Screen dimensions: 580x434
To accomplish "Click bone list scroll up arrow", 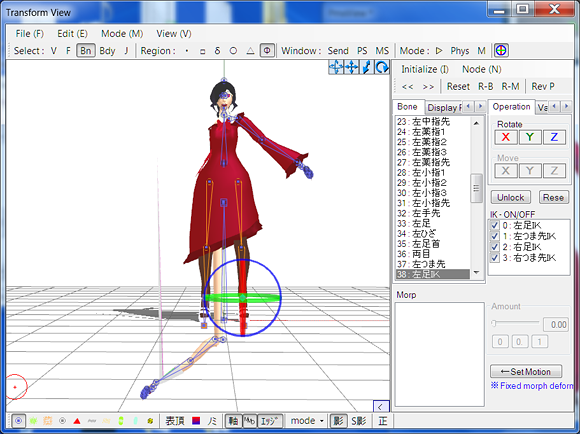I will pos(476,123).
